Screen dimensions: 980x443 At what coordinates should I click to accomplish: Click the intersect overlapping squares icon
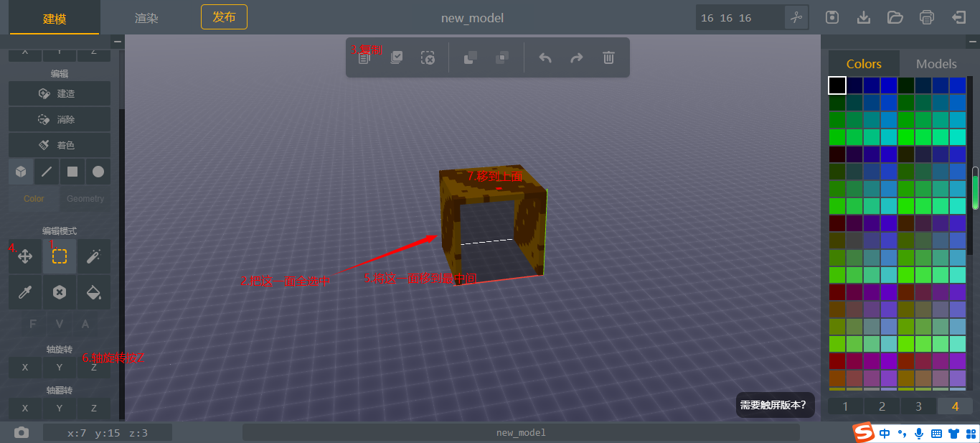[503, 58]
